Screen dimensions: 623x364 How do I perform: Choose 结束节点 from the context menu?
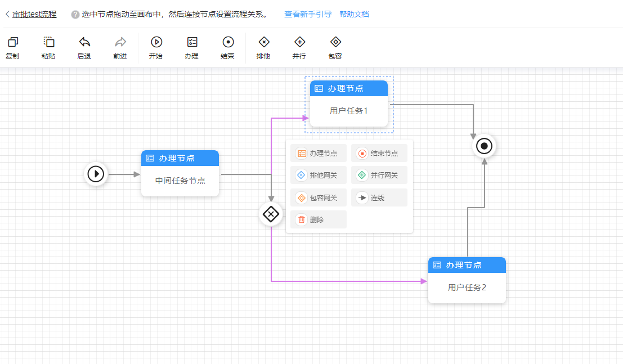[379, 153]
